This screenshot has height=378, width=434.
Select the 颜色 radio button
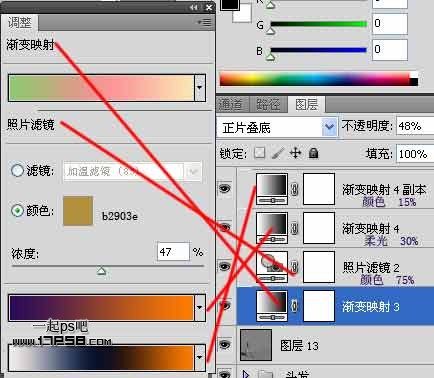pos(17,210)
